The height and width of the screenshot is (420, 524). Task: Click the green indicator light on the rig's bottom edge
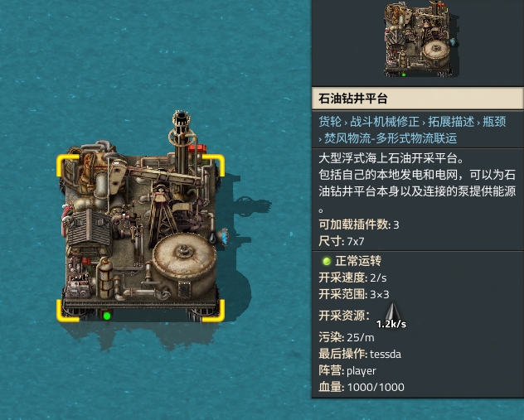click(x=107, y=316)
